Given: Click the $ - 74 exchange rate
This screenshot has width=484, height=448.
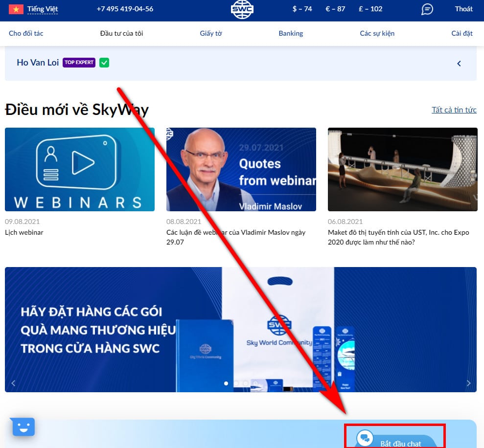Looking at the screenshot, I should [302, 9].
